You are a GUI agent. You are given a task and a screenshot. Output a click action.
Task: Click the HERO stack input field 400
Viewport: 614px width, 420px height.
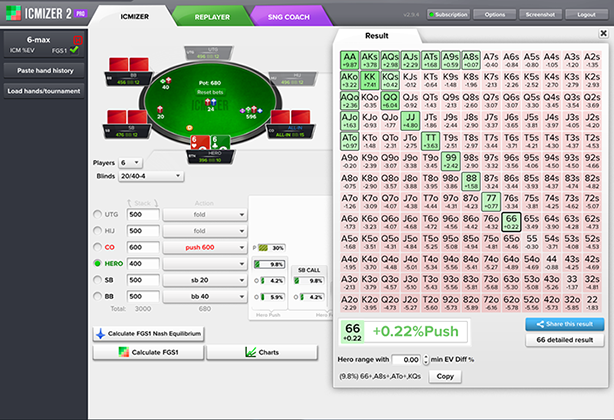click(143, 264)
